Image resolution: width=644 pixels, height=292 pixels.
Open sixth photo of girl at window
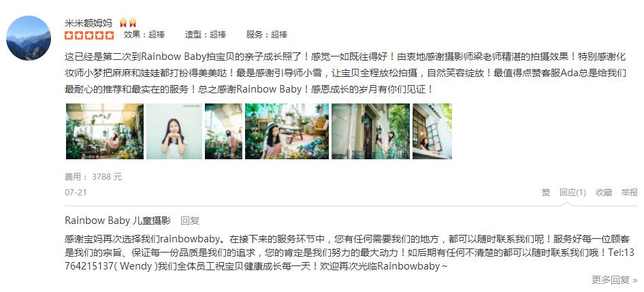coord(432,131)
